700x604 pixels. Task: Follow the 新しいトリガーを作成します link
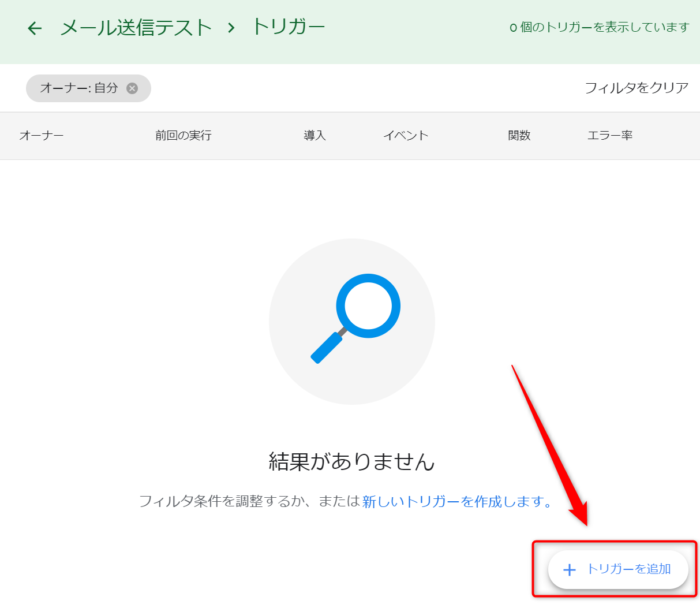(x=456, y=500)
